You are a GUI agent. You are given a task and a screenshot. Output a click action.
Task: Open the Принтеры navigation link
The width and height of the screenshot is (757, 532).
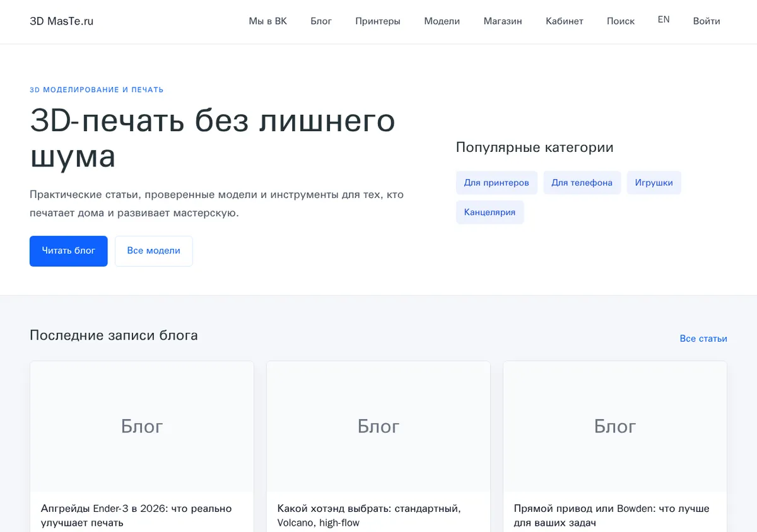378,21
